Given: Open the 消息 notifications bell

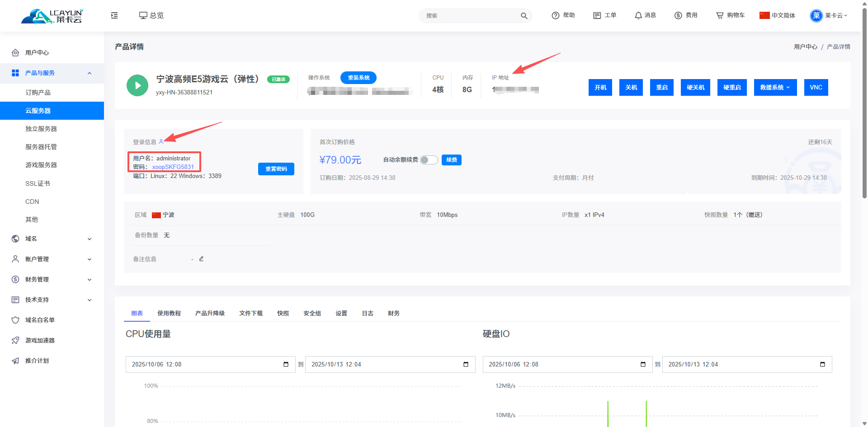Looking at the screenshot, I should [x=645, y=15].
